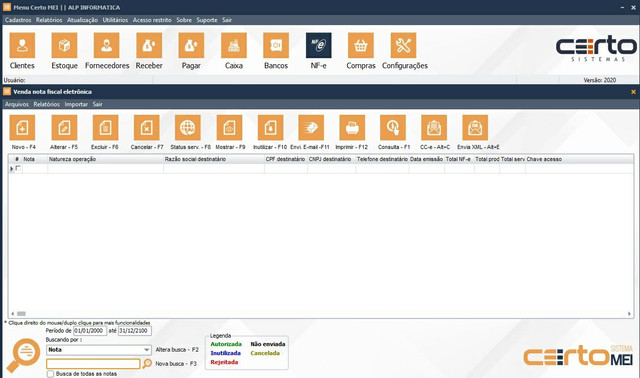
Task: Sort by Chave acesso column header
Action: pos(579,159)
